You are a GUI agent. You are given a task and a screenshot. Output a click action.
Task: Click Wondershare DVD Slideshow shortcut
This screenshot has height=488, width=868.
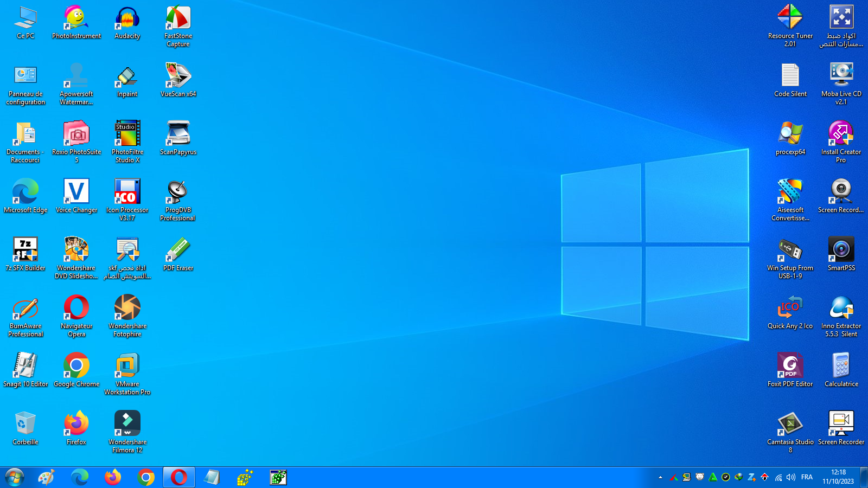(76, 259)
